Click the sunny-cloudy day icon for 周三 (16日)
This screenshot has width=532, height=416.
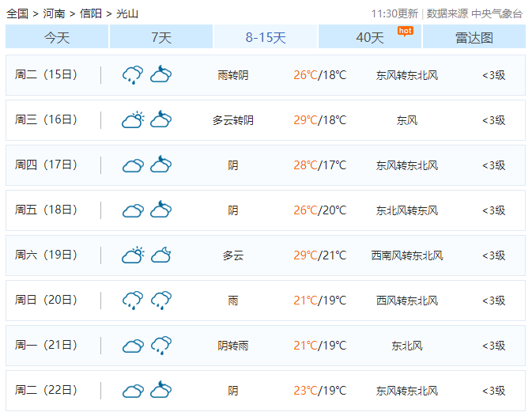coord(132,120)
